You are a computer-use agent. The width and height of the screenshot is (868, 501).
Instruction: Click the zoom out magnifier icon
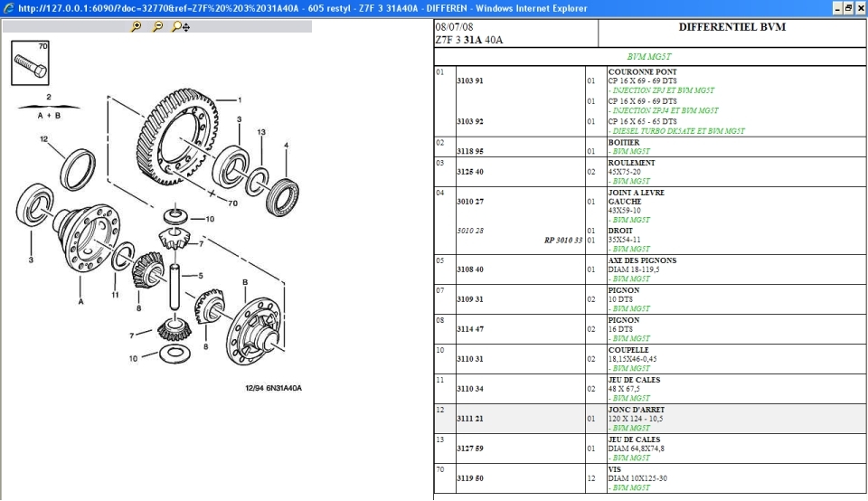(x=158, y=27)
